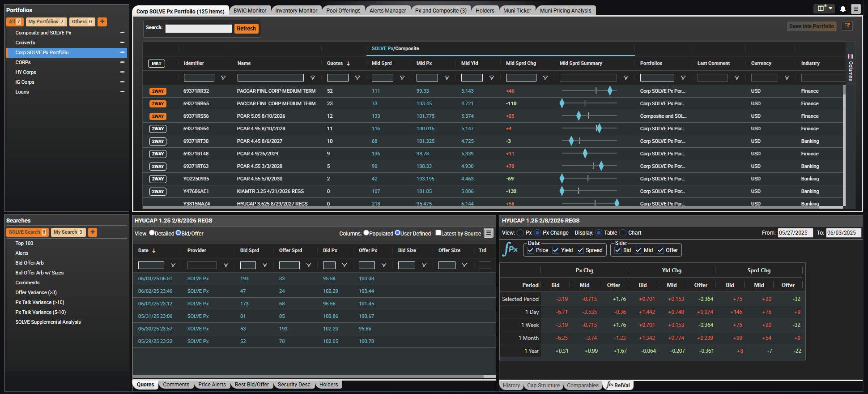Screen dimensions: 868x394
Task: Click the notifications bell icon
Action: pyautogui.click(x=843, y=9)
